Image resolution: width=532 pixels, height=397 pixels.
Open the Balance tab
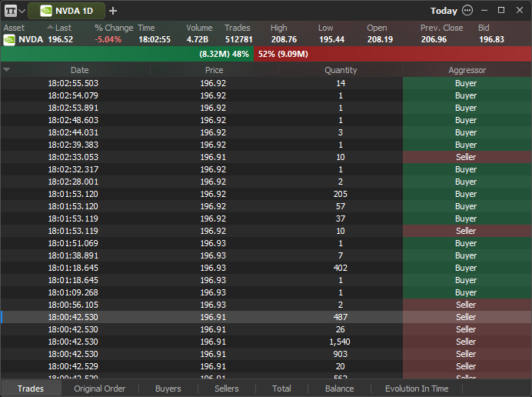coord(339,389)
